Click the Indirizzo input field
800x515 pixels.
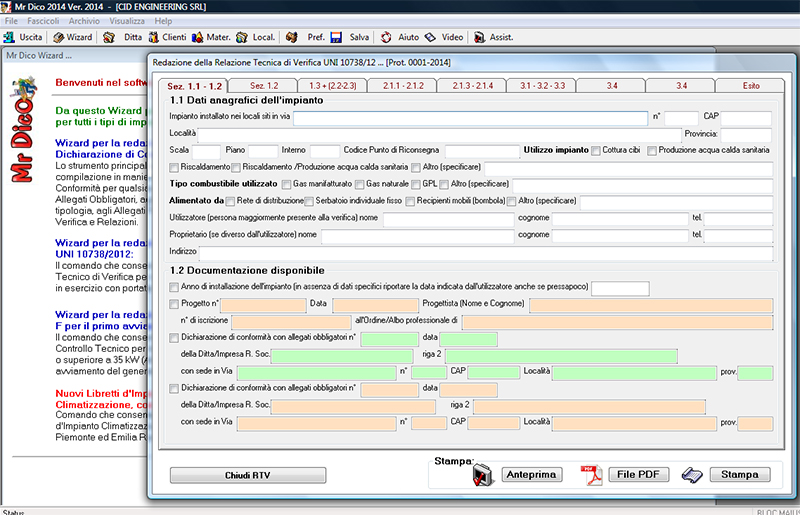[x=485, y=253]
